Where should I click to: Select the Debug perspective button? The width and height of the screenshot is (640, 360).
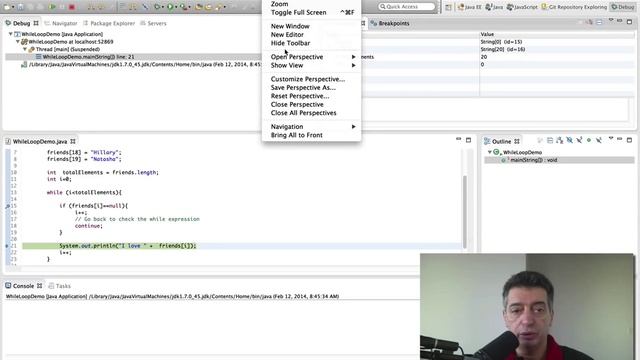click(622, 7)
